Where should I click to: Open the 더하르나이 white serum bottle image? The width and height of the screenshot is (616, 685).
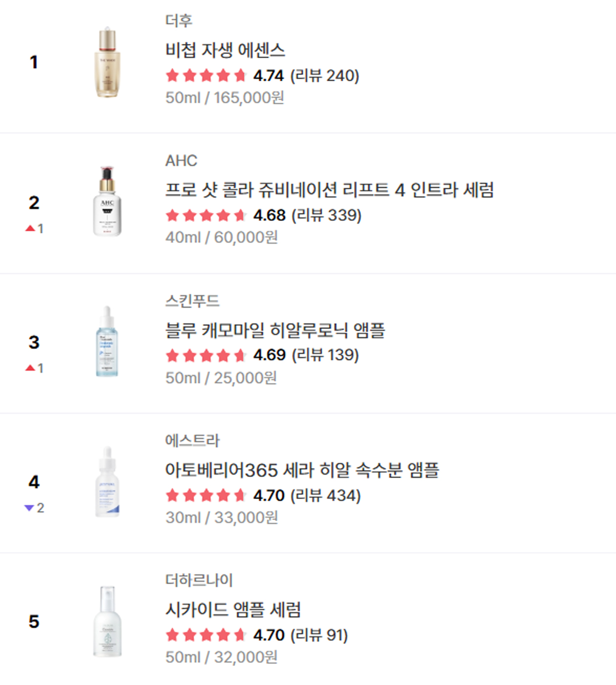click(107, 621)
